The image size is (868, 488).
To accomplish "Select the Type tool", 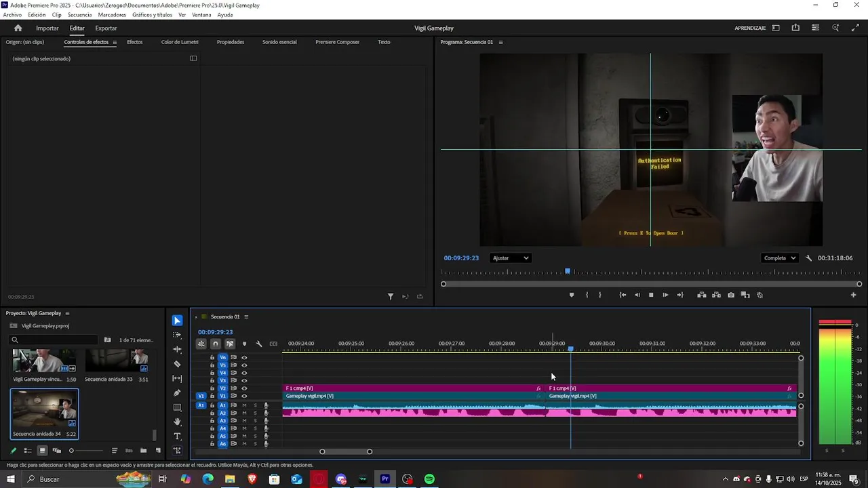I will (177, 436).
